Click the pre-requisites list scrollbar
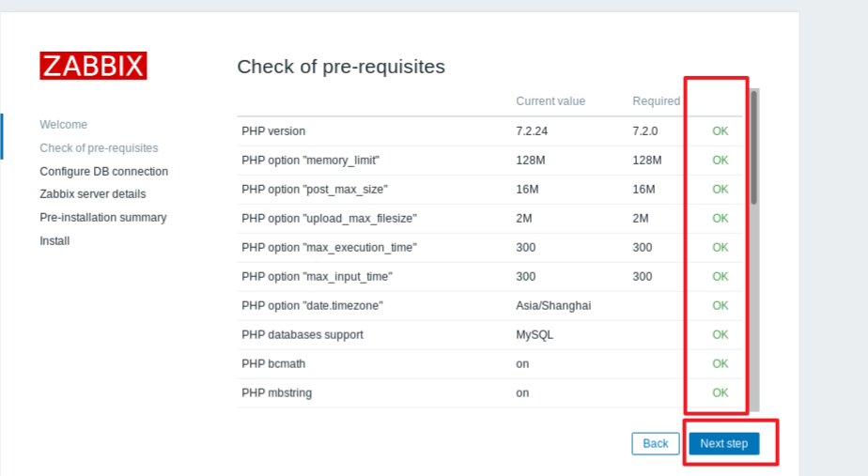This screenshot has height=476, width=868. point(754,148)
